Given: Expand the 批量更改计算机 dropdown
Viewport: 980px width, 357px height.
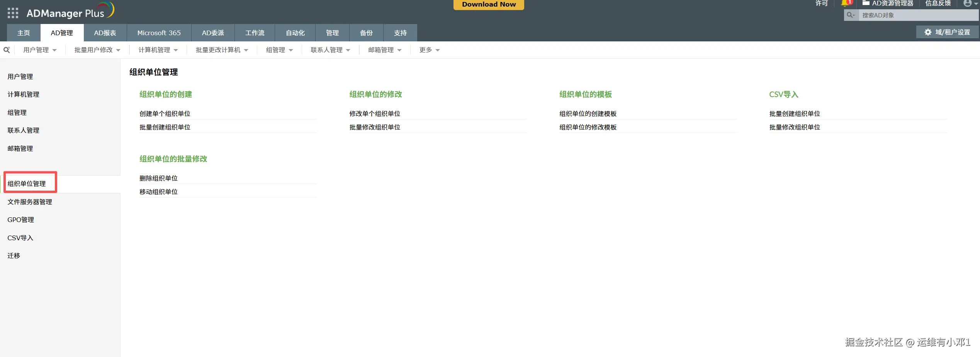Looking at the screenshot, I should click(x=222, y=50).
